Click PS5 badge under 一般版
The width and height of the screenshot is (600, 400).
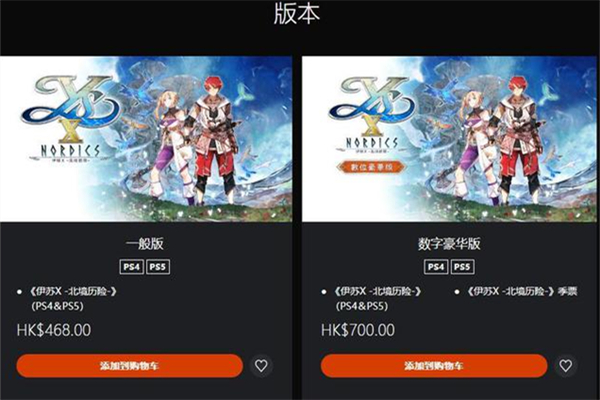158,267
